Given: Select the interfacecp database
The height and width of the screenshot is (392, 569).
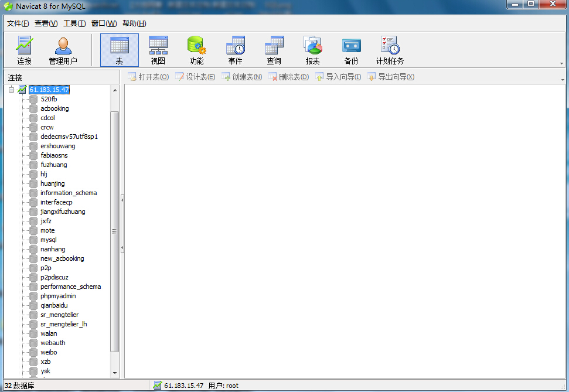Looking at the screenshot, I should 56,203.
